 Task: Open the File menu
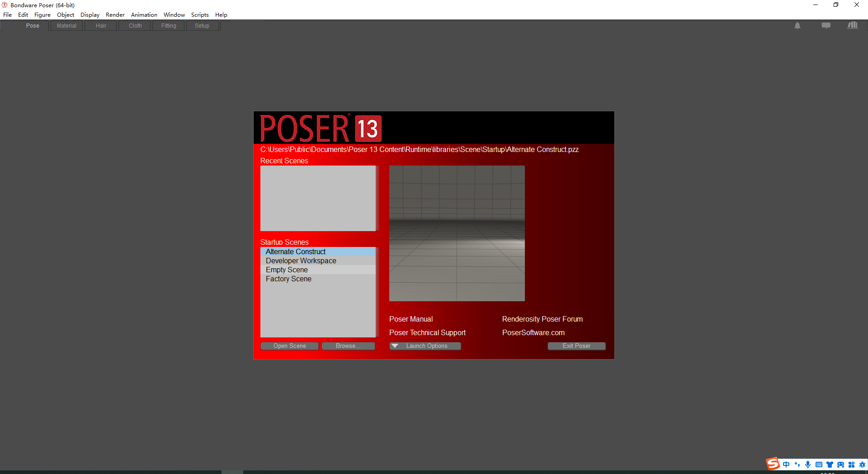(x=7, y=14)
